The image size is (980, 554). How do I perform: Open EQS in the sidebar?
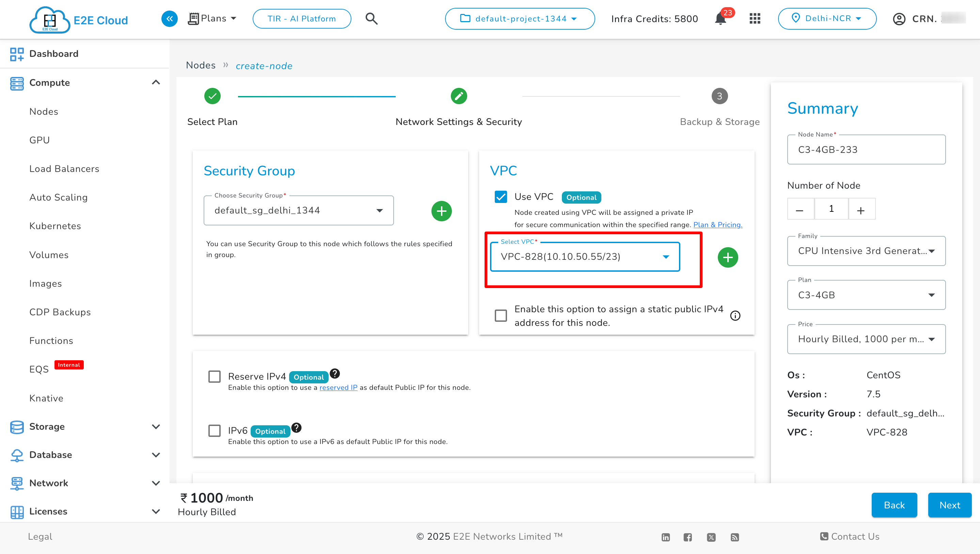point(39,369)
